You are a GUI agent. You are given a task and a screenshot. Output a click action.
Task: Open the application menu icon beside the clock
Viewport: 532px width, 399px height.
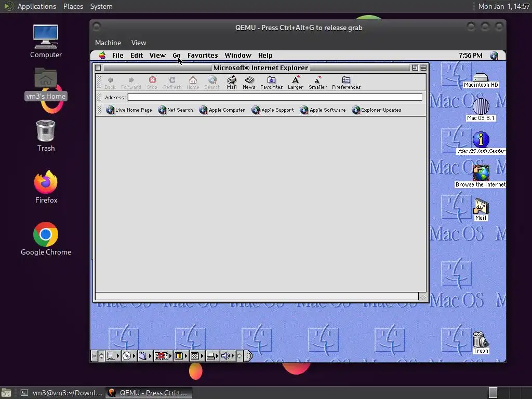(x=494, y=55)
